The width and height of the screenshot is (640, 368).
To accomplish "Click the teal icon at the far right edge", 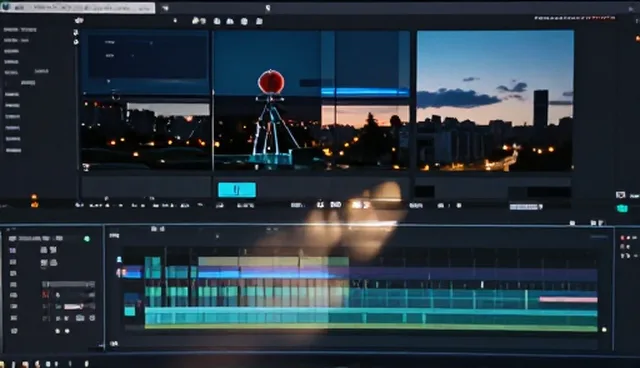I will click(622, 208).
